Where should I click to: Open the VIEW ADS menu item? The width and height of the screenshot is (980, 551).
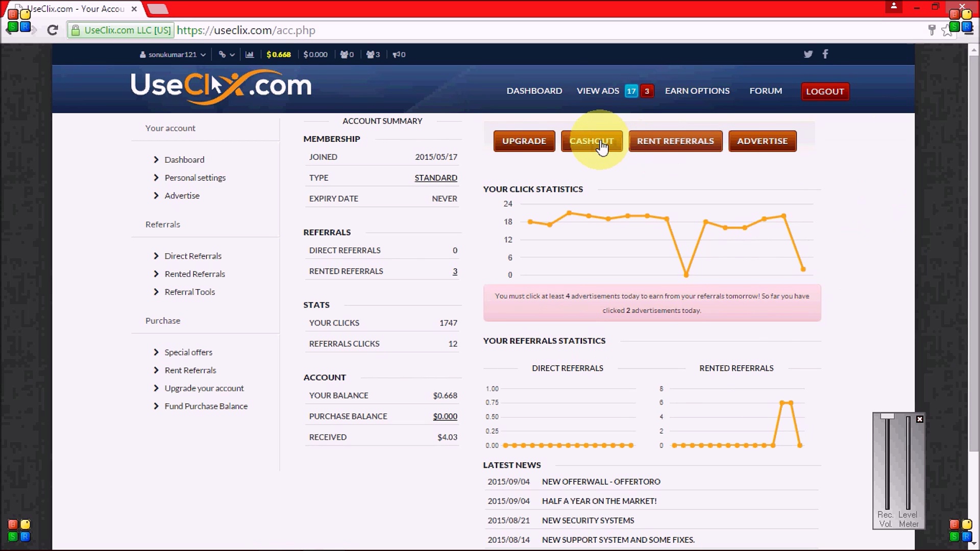click(x=597, y=91)
